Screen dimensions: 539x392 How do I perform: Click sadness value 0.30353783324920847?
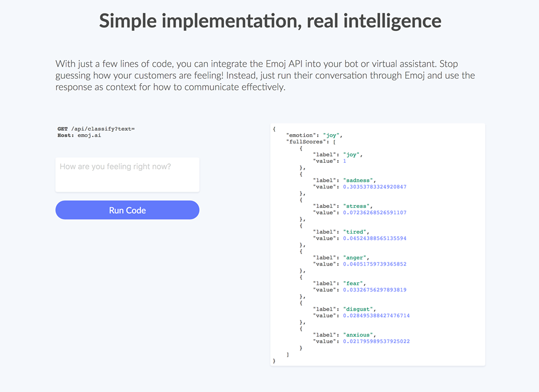374,187
